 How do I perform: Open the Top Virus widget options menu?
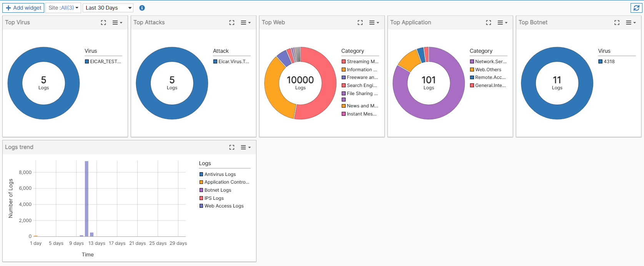117,23
